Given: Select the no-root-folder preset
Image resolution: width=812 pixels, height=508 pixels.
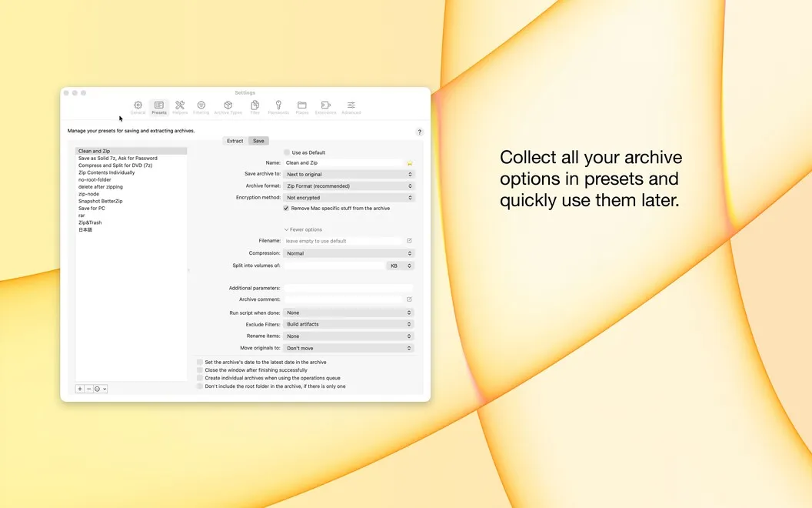Looking at the screenshot, I should (x=131, y=180).
